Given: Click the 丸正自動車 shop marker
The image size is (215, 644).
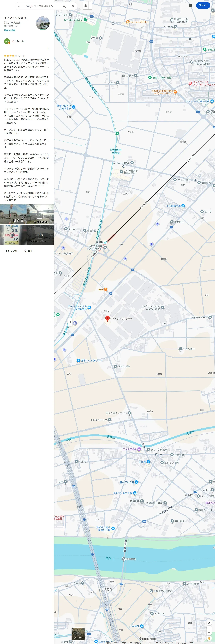Looking at the screenshot, I should tap(183, 206).
